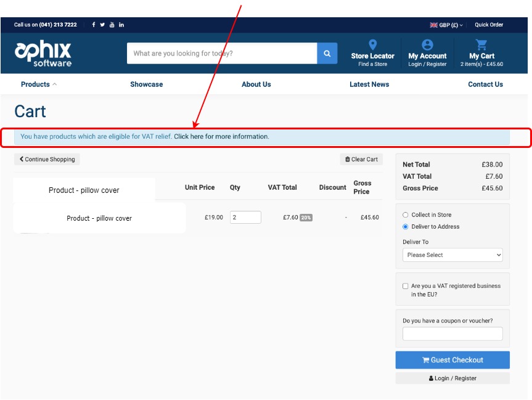Select the Collect in Store option
The image size is (532, 400).
pyautogui.click(x=405, y=215)
